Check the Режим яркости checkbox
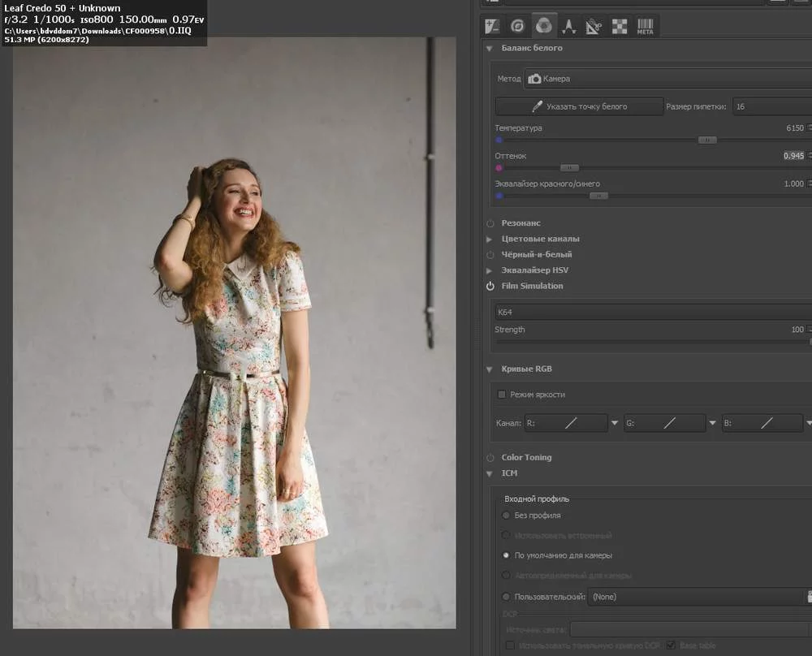Viewport: 812px width, 656px height. 502,395
